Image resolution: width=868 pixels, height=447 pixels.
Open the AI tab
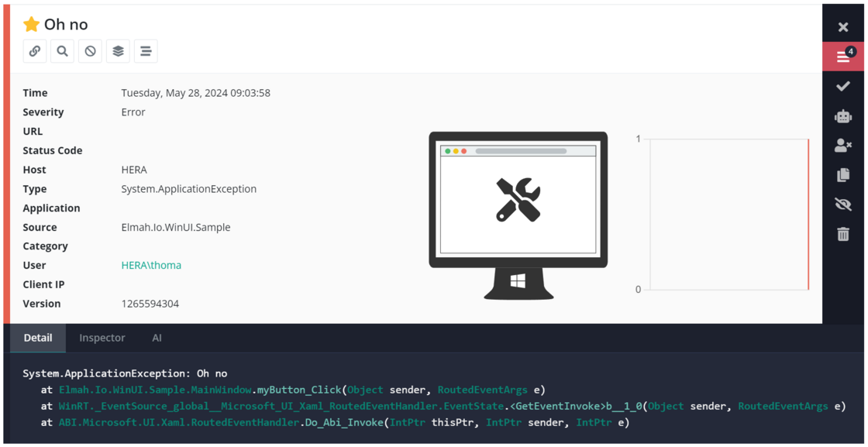[157, 338]
